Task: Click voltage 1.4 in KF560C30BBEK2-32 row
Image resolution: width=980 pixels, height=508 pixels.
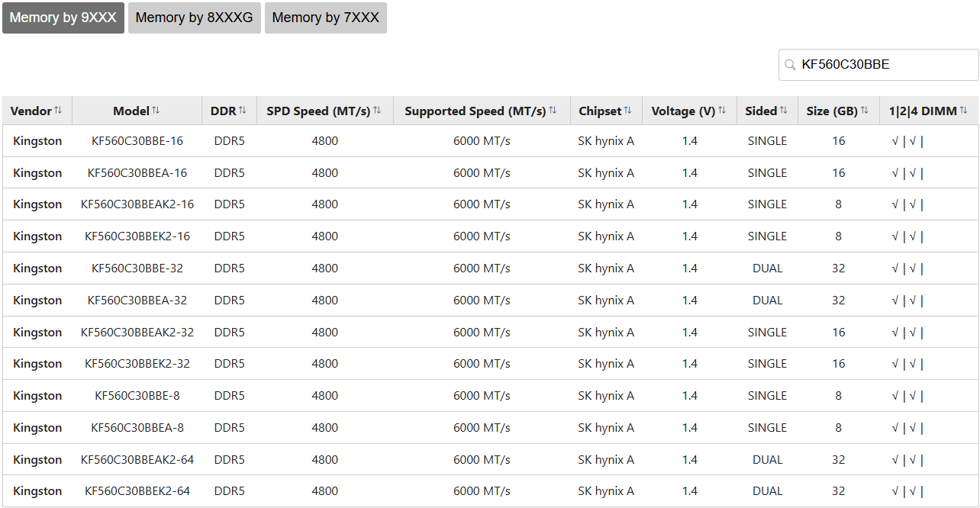Action: 690,364
